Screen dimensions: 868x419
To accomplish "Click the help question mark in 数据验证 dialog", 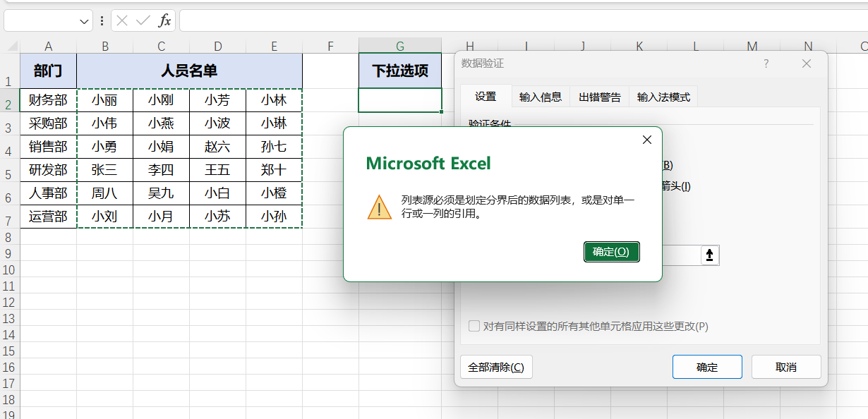I will tap(766, 63).
